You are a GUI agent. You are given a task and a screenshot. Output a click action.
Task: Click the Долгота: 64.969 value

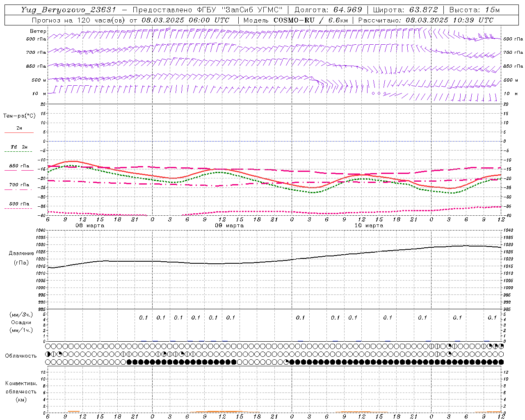pyautogui.click(x=328, y=10)
